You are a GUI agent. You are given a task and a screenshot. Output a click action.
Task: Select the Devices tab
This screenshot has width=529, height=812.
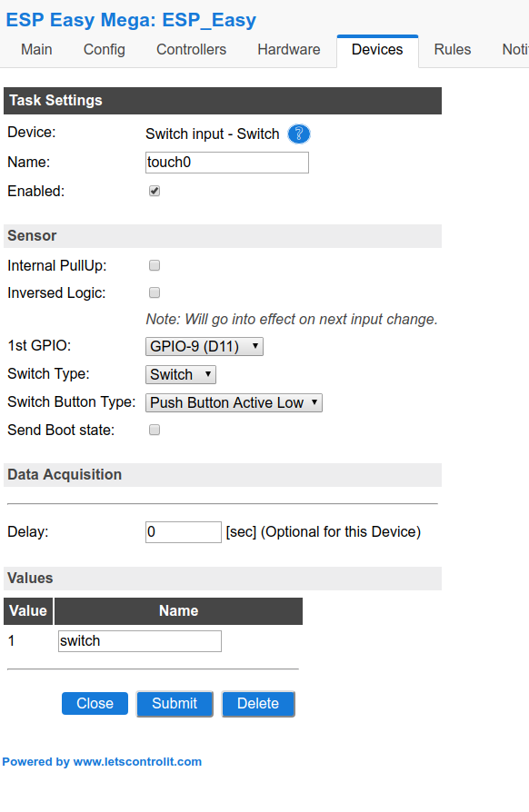coord(377,50)
